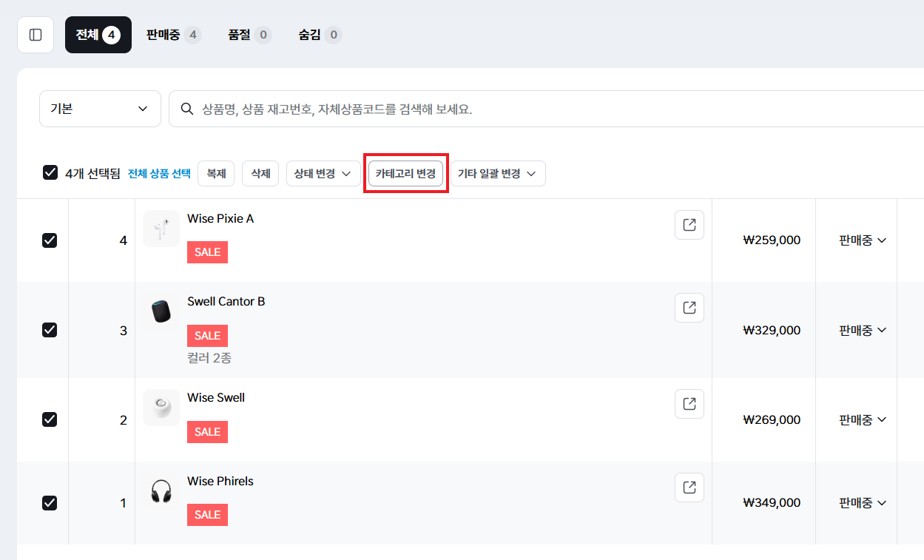Screen dimensions: 924x560
Task: Click the search magnifier icon
Action: [x=187, y=109]
